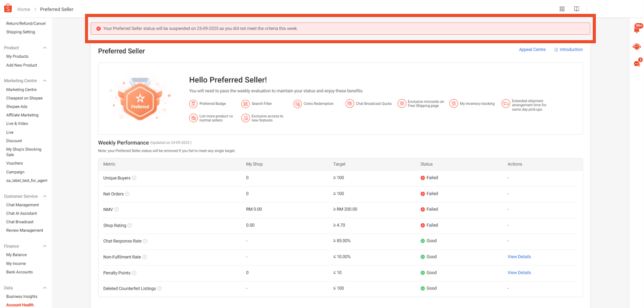Open help tooltip next to Non-Fulfilment Rate

point(144,257)
